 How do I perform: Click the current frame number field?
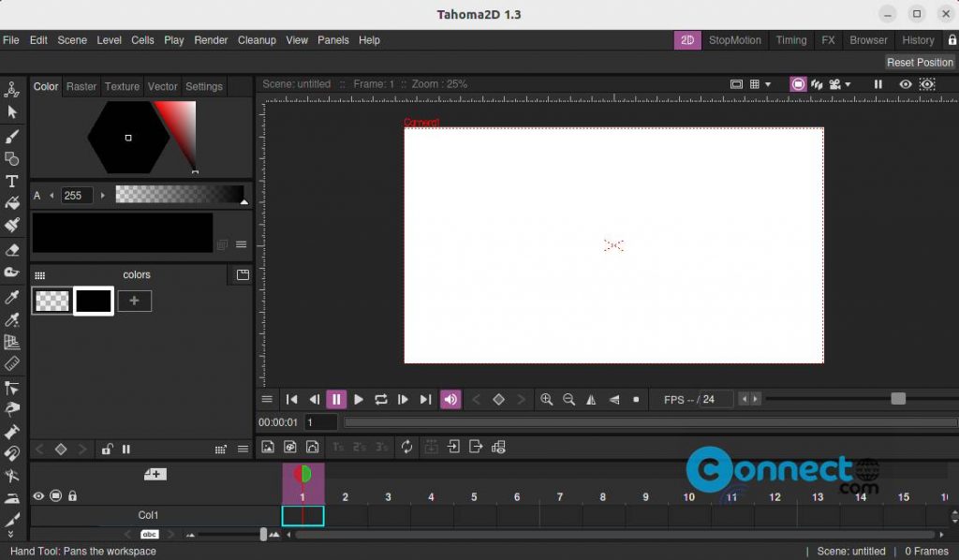(x=319, y=421)
